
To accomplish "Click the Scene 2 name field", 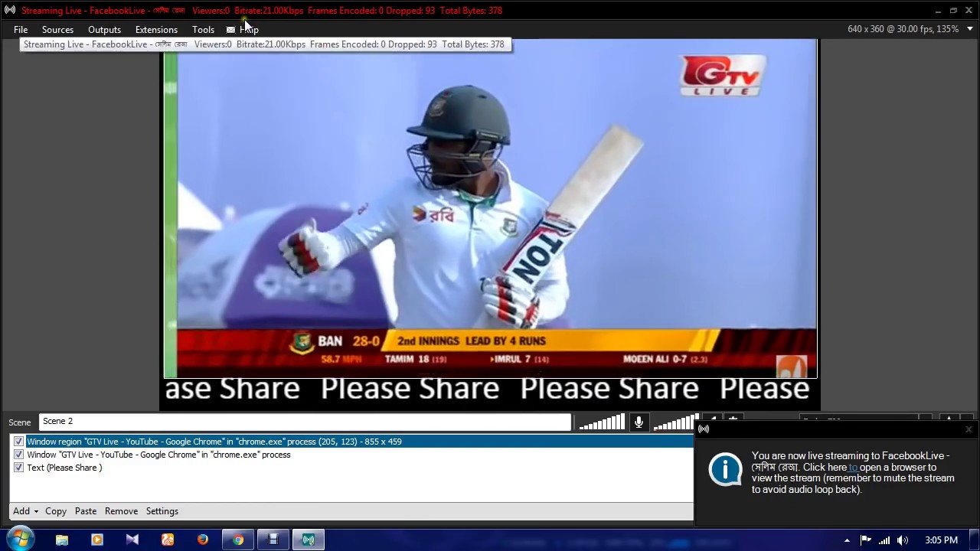I will tap(305, 422).
